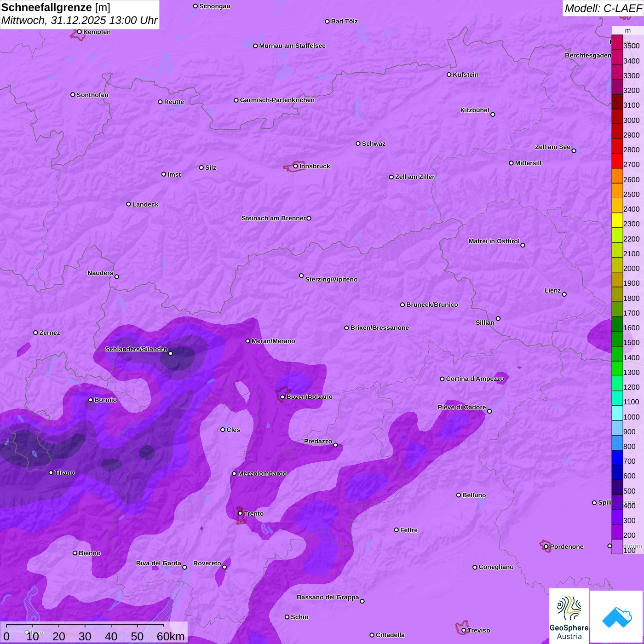
Task: Select the Kempten city marker dot
Action: [79, 32]
